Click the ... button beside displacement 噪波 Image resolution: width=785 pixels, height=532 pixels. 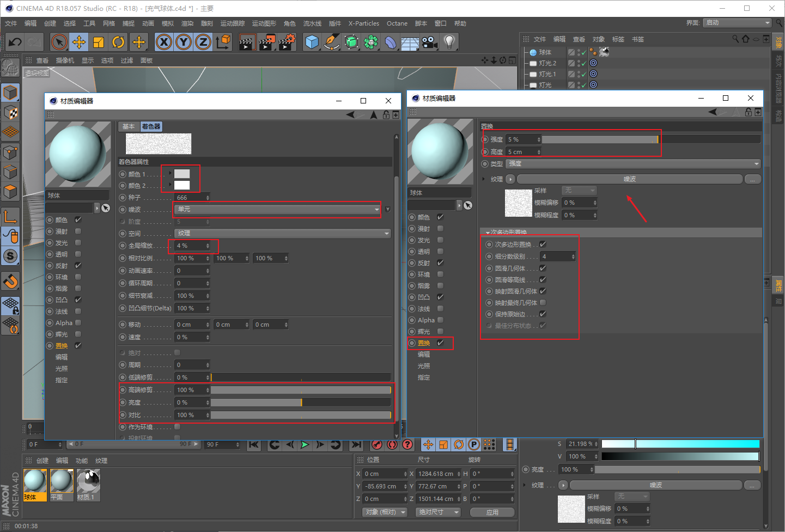[752, 179]
